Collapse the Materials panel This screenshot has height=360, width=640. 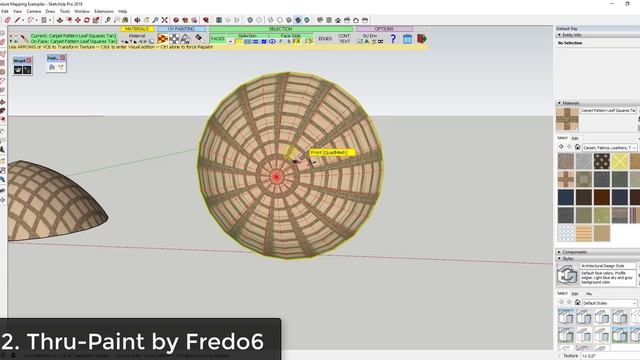[559, 103]
